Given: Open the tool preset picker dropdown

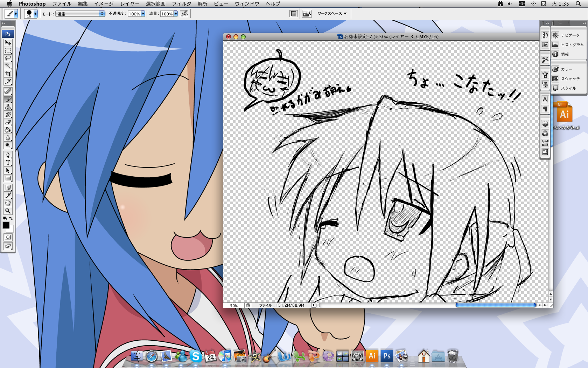Looking at the screenshot, I should (x=16, y=14).
